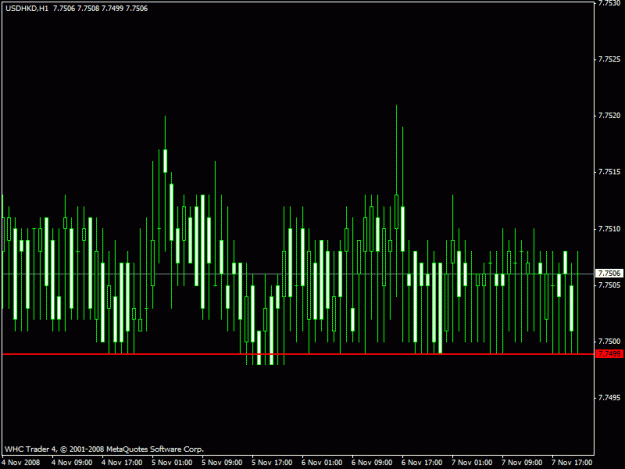Screen dimensions: 625x469
Task: Click the 7.7520 price scale label
Action: [609, 116]
